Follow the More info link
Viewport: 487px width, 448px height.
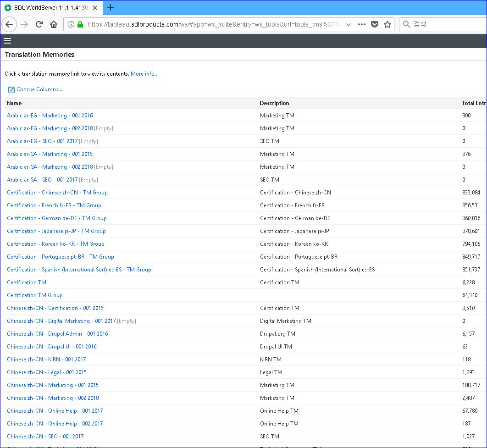144,73
